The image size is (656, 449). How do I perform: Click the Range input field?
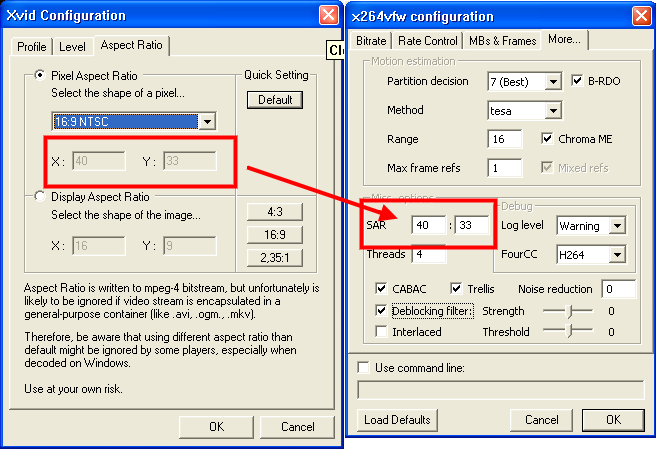click(505, 139)
